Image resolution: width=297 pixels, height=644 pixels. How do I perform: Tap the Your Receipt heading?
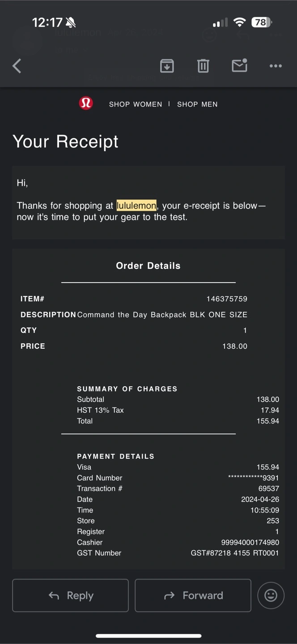[x=66, y=141]
